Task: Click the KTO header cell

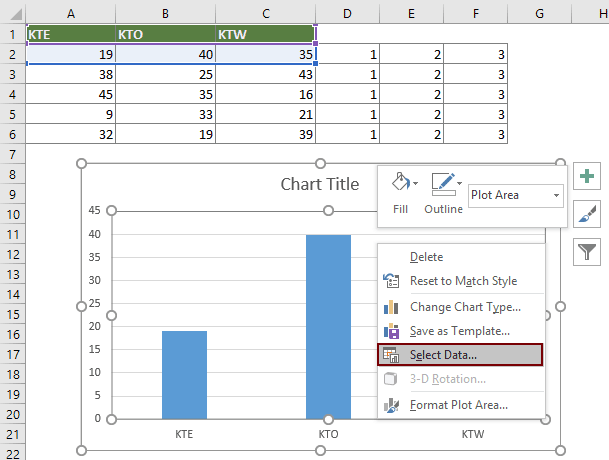Action: pyautogui.click(x=165, y=34)
